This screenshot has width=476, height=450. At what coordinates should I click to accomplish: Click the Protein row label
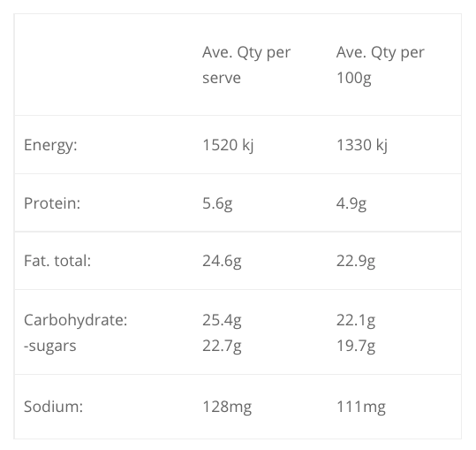pyautogui.click(x=52, y=203)
